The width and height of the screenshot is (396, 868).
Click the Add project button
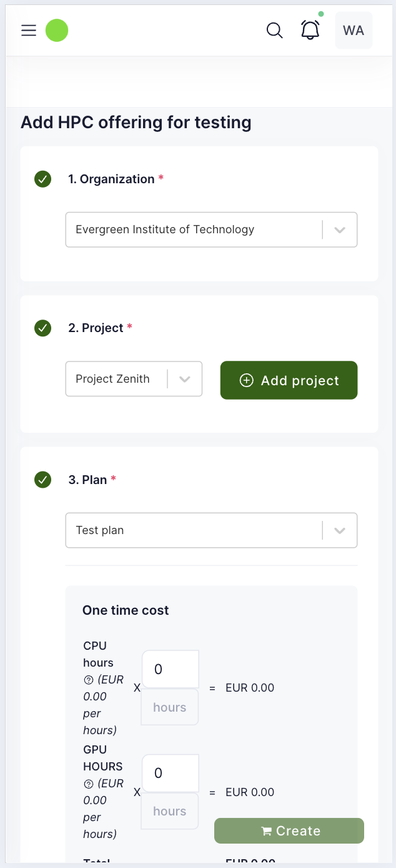point(289,380)
